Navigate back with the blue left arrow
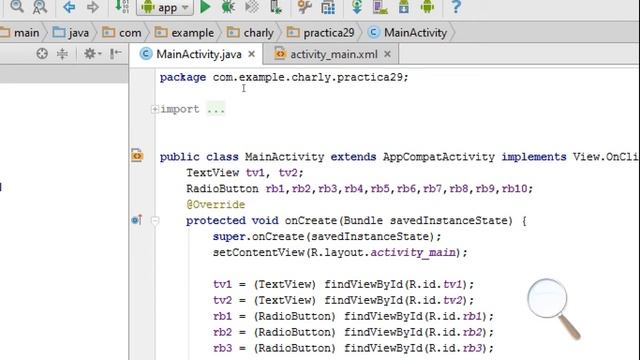 (x=69, y=7)
